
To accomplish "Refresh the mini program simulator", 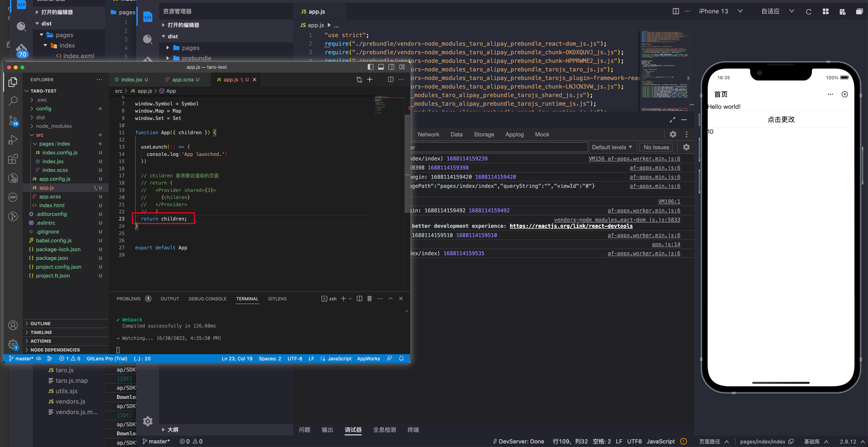I will click(x=808, y=11).
